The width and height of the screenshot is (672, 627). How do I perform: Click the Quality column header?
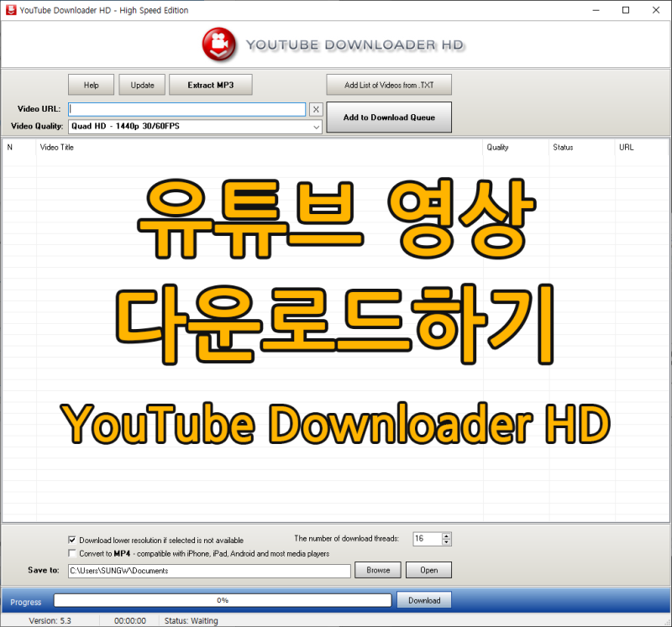click(516, 148)
